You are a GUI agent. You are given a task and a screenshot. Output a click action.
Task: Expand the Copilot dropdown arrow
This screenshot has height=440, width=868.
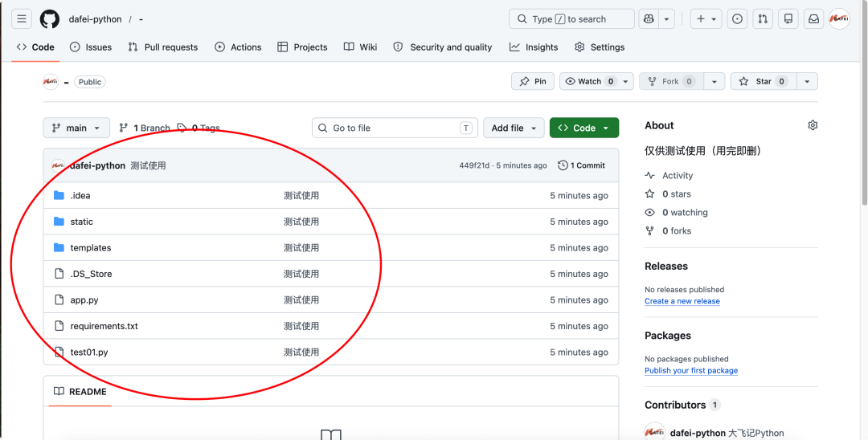[x=666, y=18]
